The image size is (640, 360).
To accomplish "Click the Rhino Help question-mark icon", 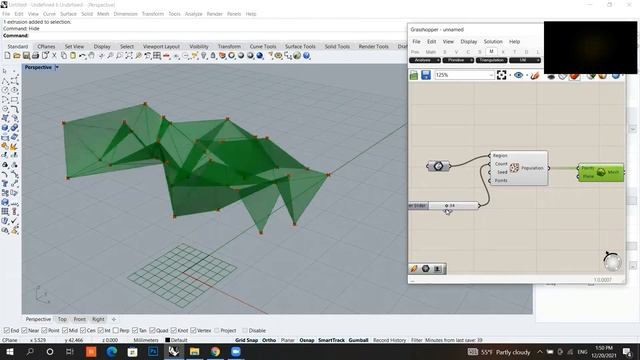I will tap(307, 56).
